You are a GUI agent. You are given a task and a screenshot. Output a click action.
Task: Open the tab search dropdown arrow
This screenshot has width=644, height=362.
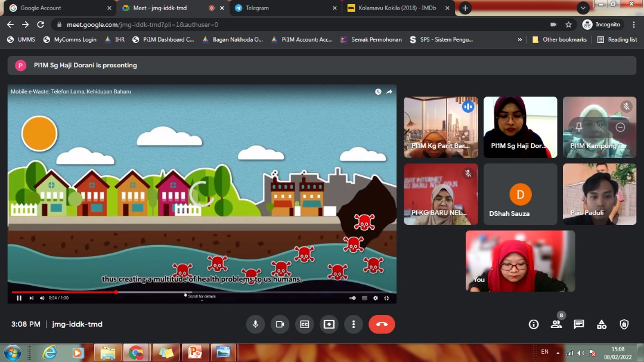[583, 8]
